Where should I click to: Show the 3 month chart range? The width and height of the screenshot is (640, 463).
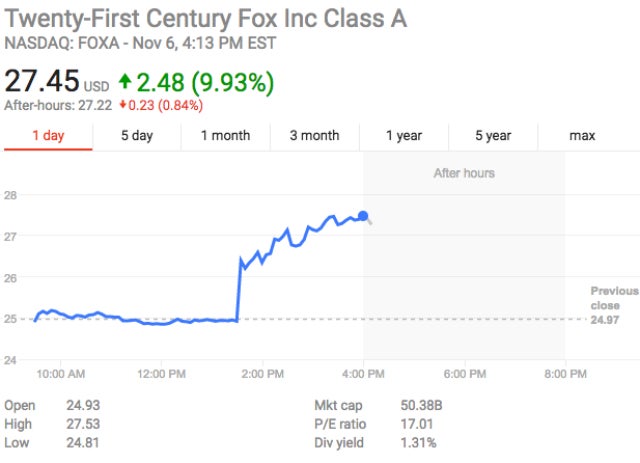(314, 136)
